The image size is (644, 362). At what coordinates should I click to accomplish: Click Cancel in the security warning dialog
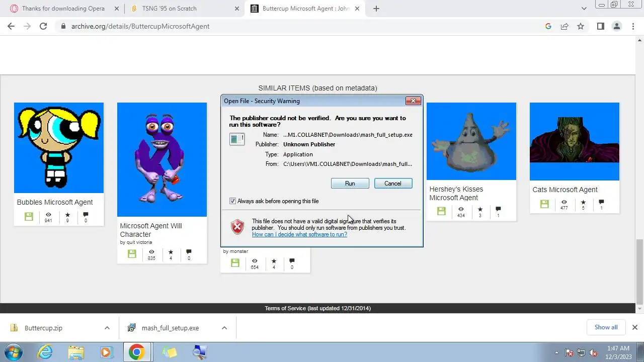pos(393,184)
